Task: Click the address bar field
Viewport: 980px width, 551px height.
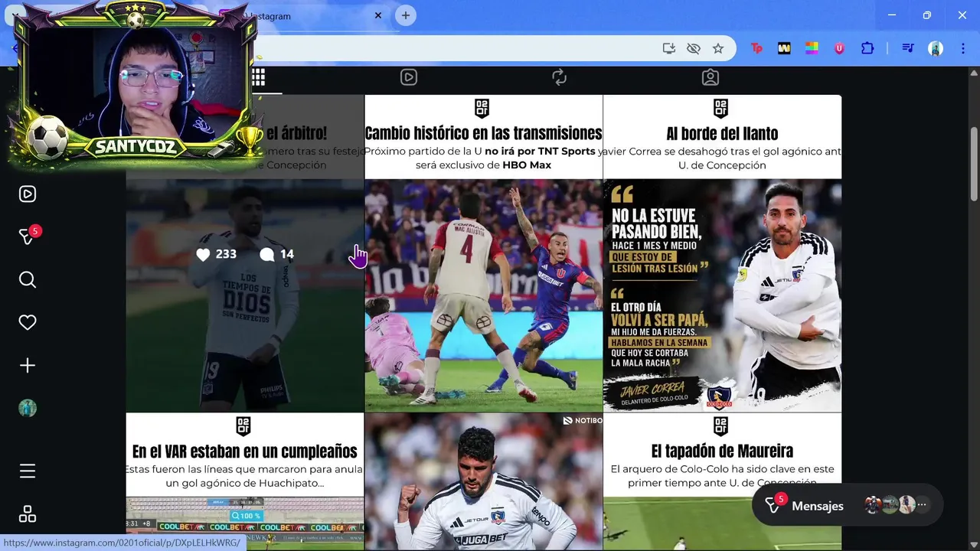Action: [459, 48]
